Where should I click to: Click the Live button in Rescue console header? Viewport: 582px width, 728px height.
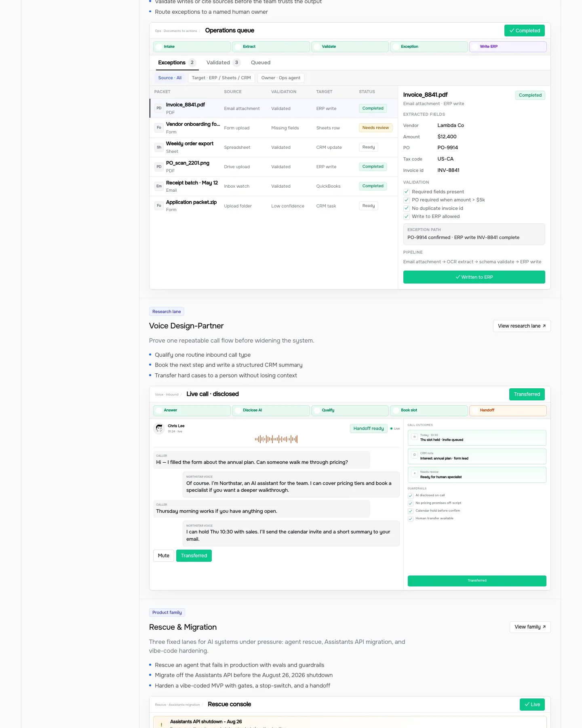[x=532, y=705]
